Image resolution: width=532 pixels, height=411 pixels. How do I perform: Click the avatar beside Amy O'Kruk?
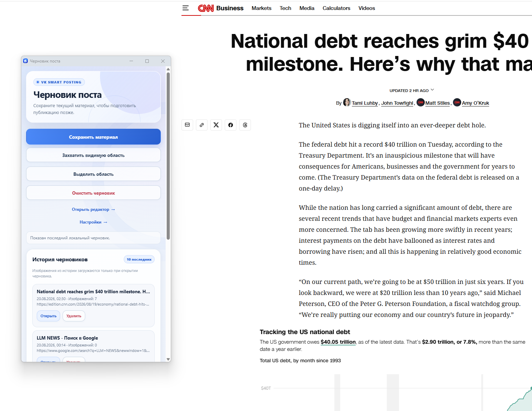457,102
